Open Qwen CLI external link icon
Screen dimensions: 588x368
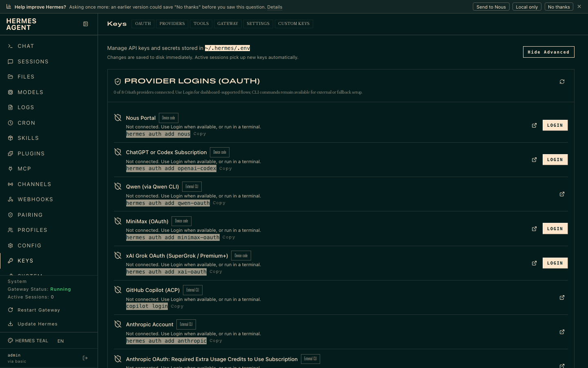(562, 194)
